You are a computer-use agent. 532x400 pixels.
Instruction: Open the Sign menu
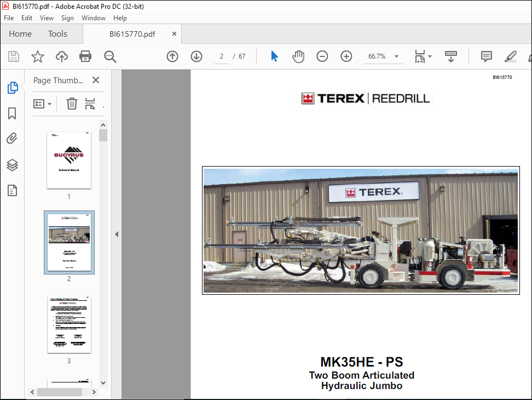67,18
